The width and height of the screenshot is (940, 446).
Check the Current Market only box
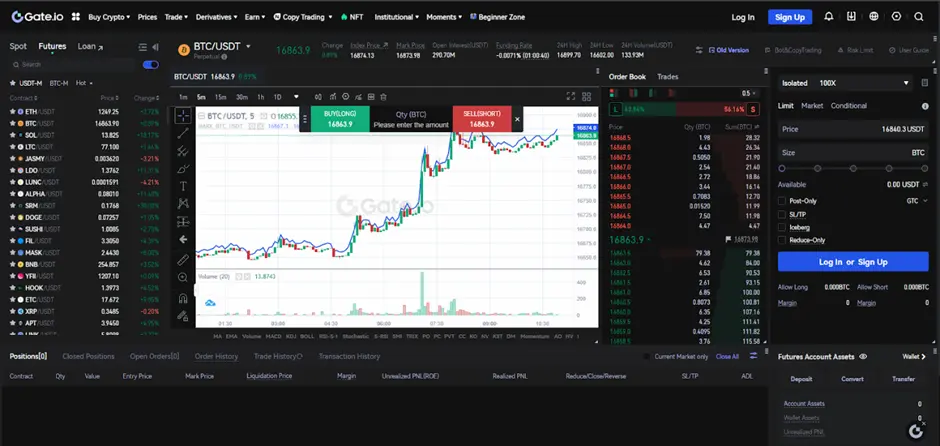647,357
